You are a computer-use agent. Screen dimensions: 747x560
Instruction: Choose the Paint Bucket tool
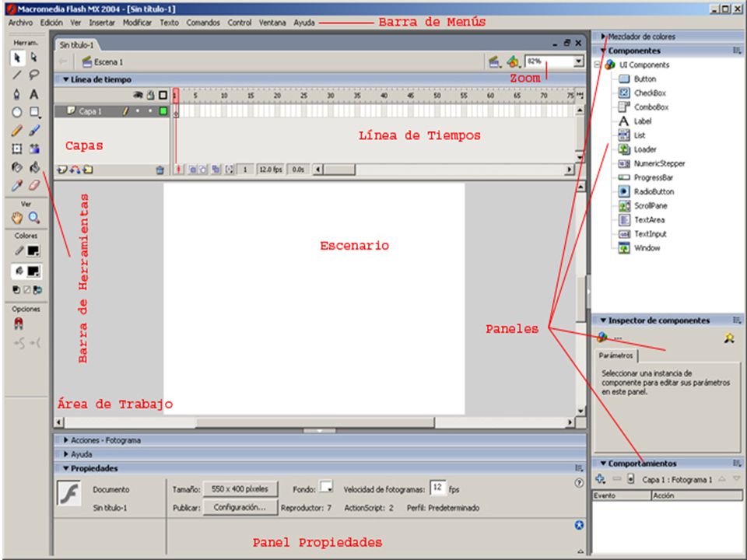coord(33,167)
